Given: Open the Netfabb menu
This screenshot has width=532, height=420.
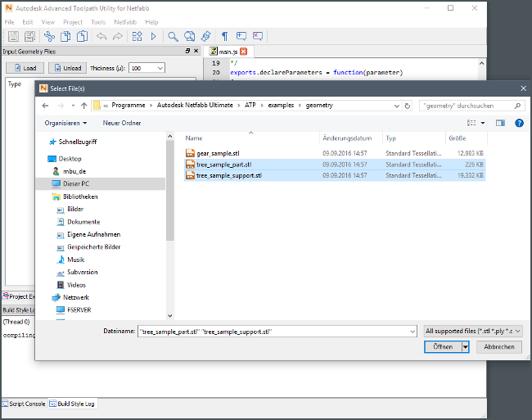Looking at the screenshot, I should point(125,22).
